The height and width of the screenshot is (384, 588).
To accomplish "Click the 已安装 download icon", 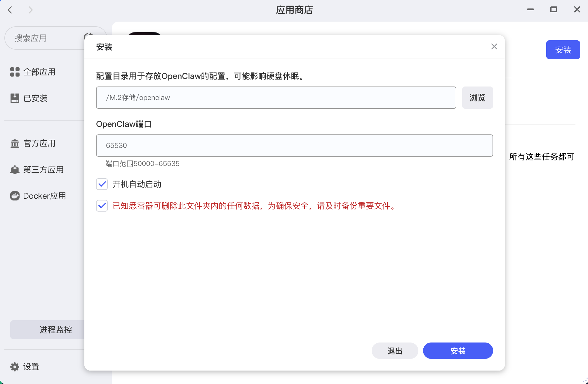I will tap(15, 98).
